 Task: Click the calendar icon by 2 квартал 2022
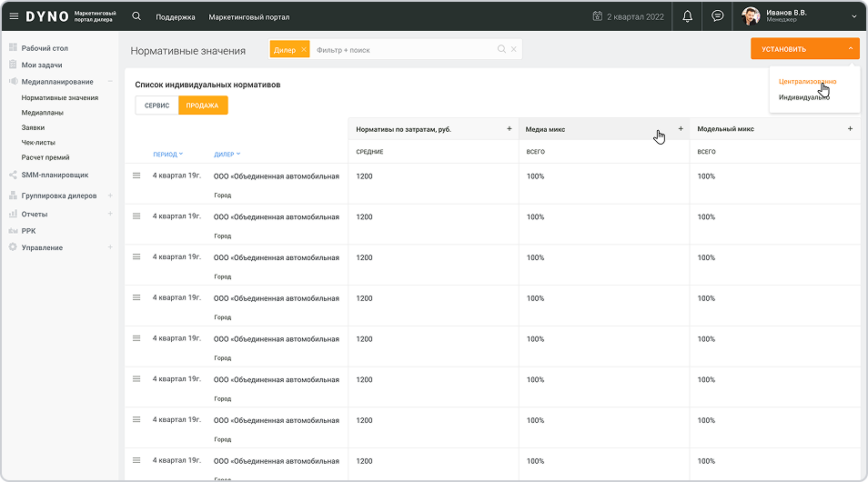[597, 16]
